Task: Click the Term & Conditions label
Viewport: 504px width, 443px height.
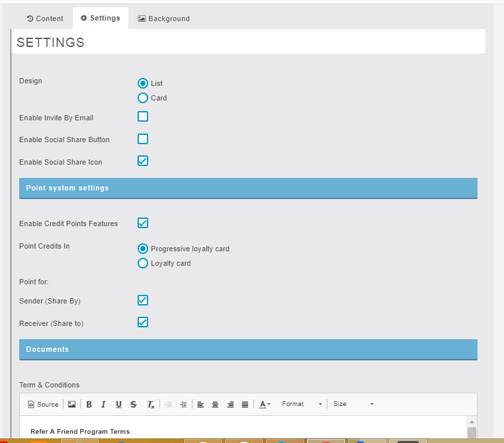Action: tap(49, 385)
